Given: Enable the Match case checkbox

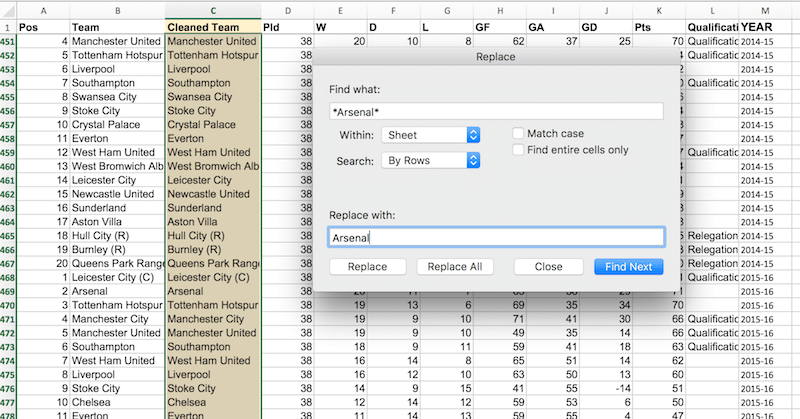Looking at the screenshot, I should [x=518, y=133].
